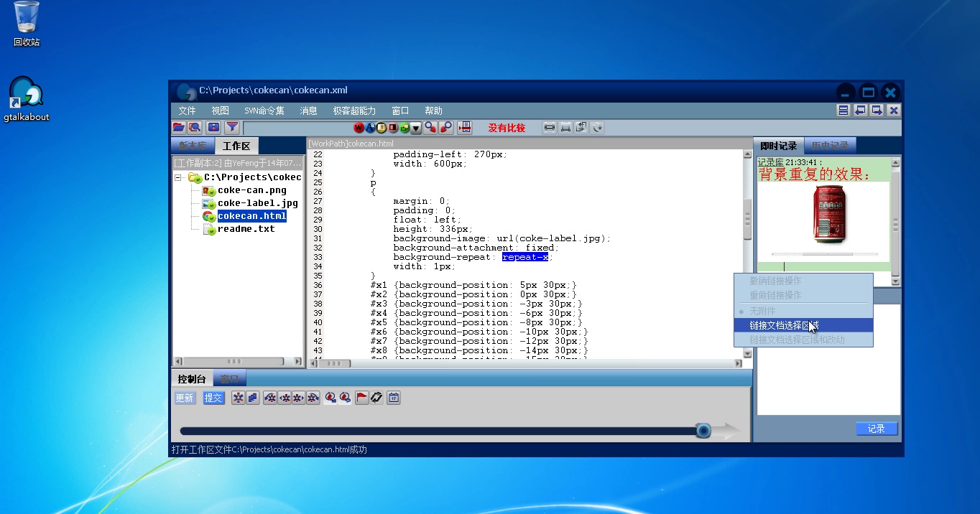The width and height of the screenshot is (980, 514).
Task: Click the first gray icon after 没有比较
Action: coord(550,128)
